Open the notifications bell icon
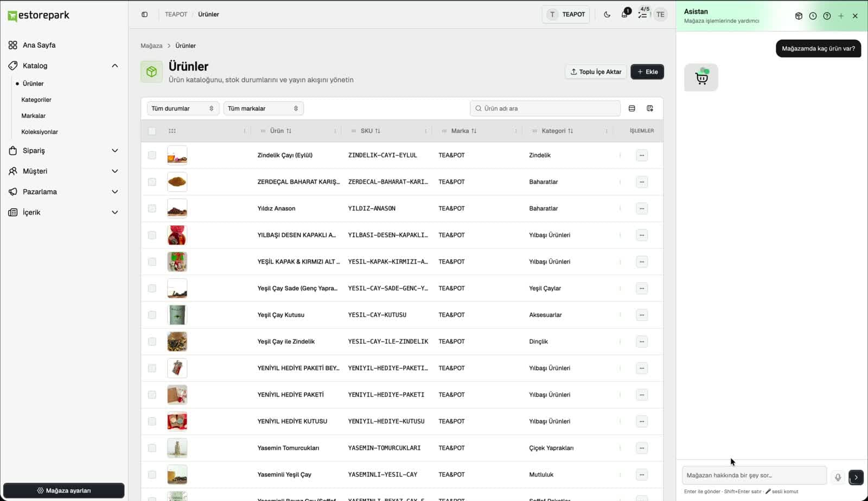 (x=624, y=15)
